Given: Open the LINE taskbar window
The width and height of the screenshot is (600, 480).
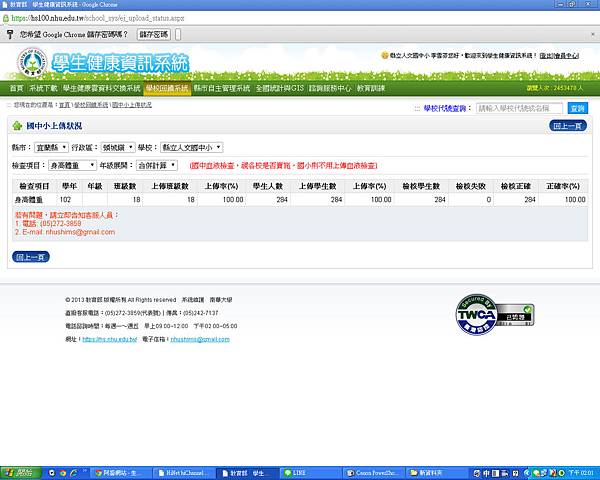Looking at the screenshot, I should [310, 473].
